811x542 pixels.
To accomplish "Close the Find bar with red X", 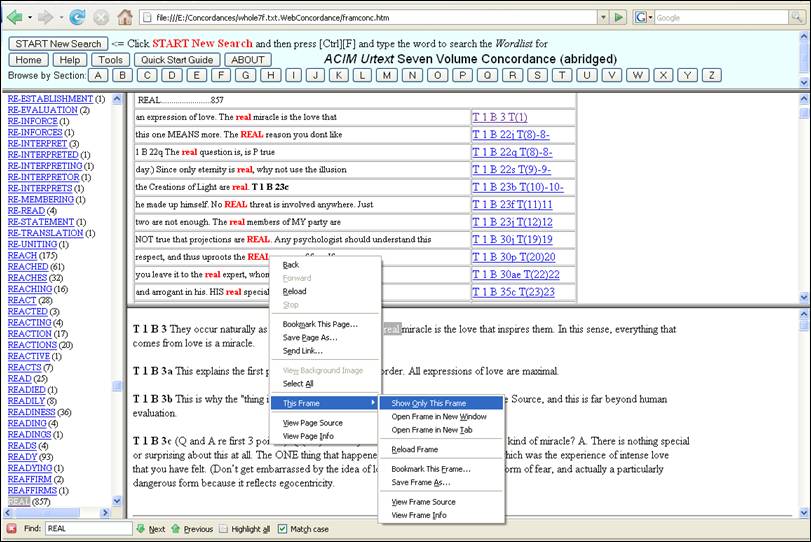I will [11, 529].
